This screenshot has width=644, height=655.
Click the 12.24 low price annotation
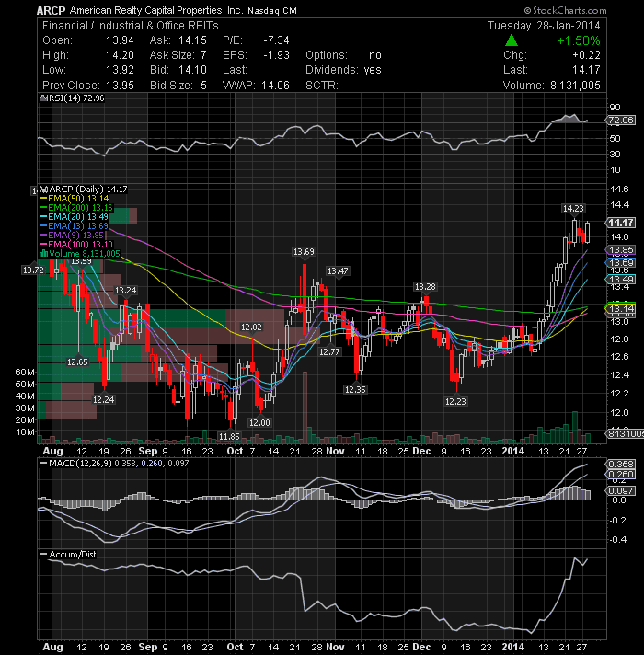(x=103, y=400)
